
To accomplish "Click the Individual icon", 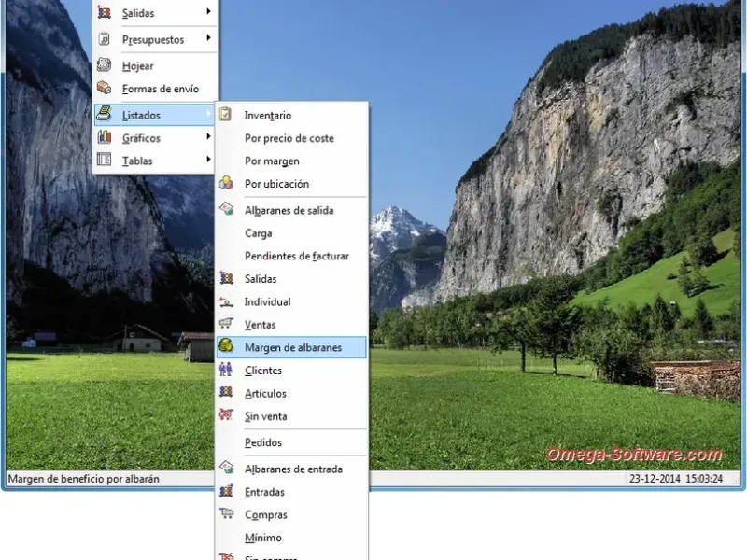I will point(226,301).
